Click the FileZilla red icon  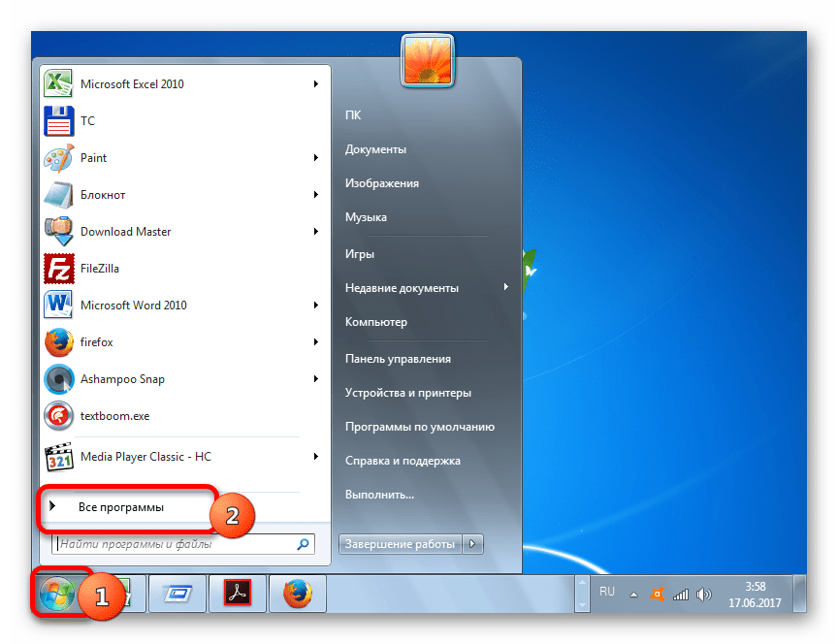pos(59,269)
